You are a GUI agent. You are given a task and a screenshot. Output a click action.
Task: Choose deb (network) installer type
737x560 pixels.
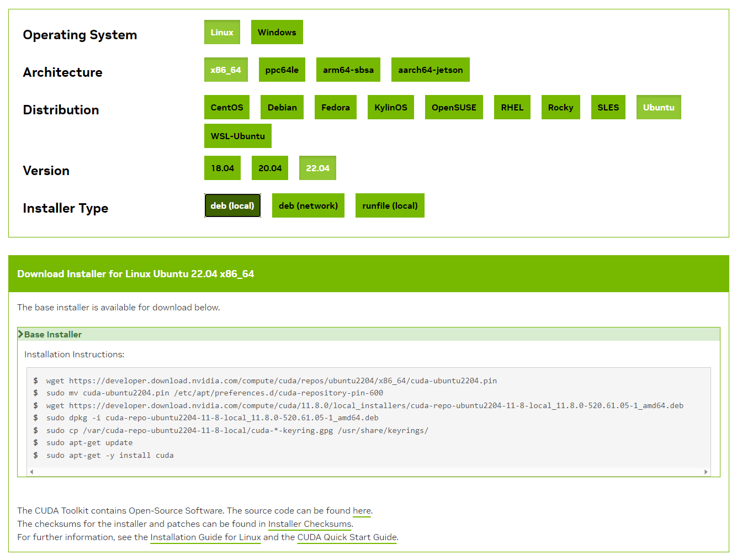tap(308, 205)
